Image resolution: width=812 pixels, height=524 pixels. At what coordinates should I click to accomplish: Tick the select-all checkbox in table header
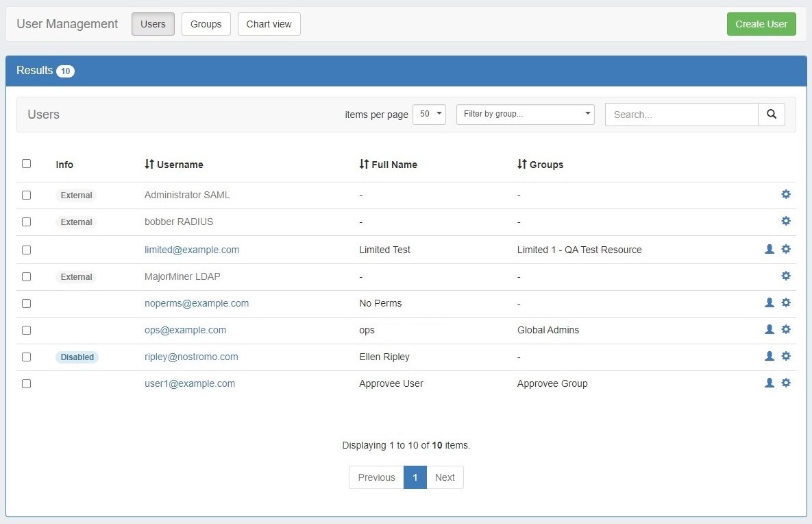[x=26, y=164]
